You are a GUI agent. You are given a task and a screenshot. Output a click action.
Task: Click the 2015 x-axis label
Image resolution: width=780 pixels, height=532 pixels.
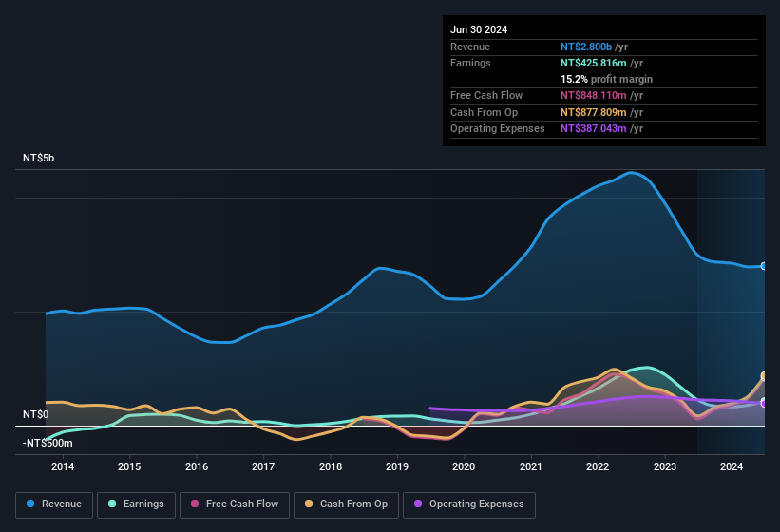129,466
